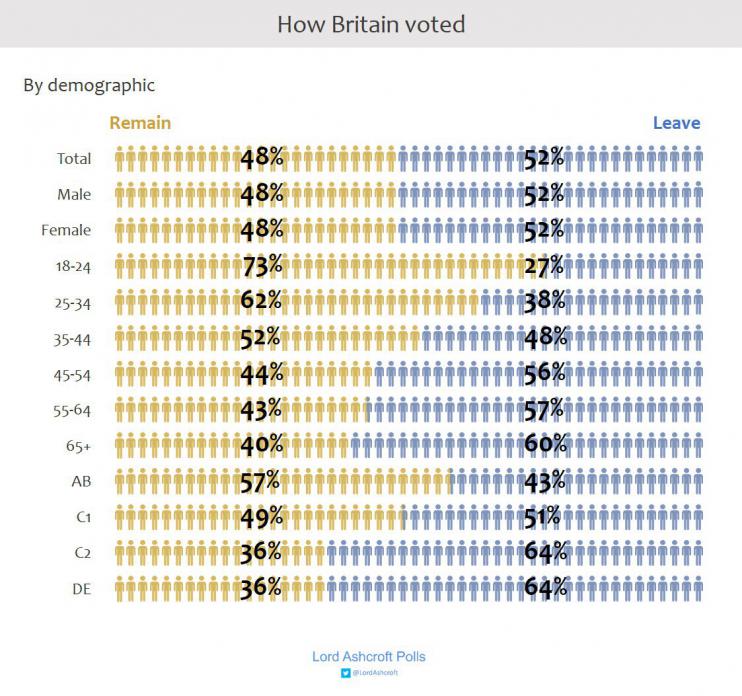Open the Lord Ashcroft Polls link
This screenshot has height=696, width=742.
(x=368, y=656)
